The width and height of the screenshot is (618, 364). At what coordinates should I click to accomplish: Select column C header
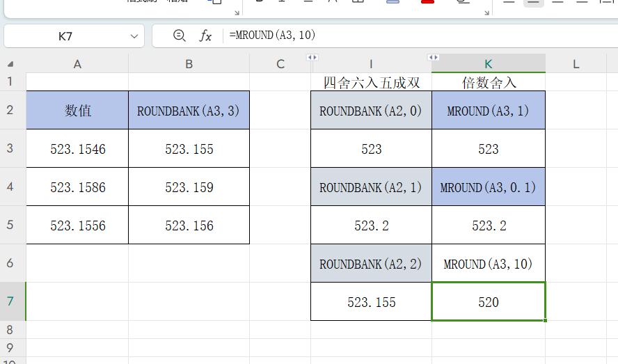point(280,64)
